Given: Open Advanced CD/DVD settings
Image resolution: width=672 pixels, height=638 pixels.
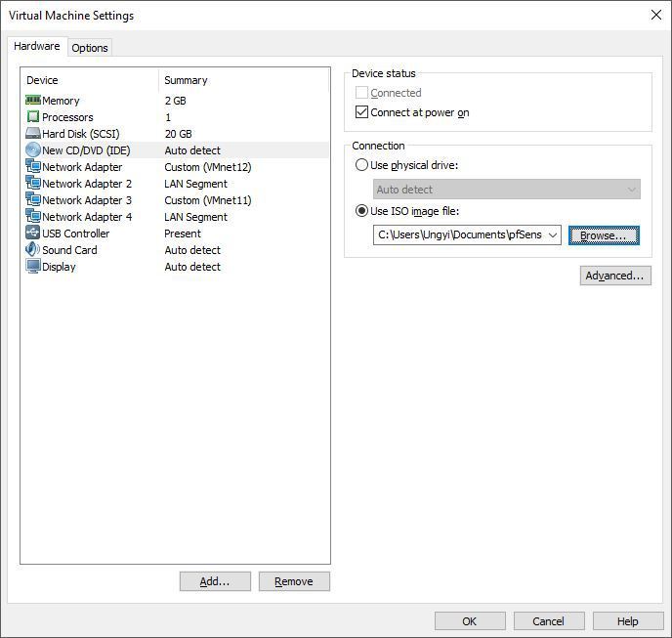Looking at the screenshot, I should coord(615,276).
